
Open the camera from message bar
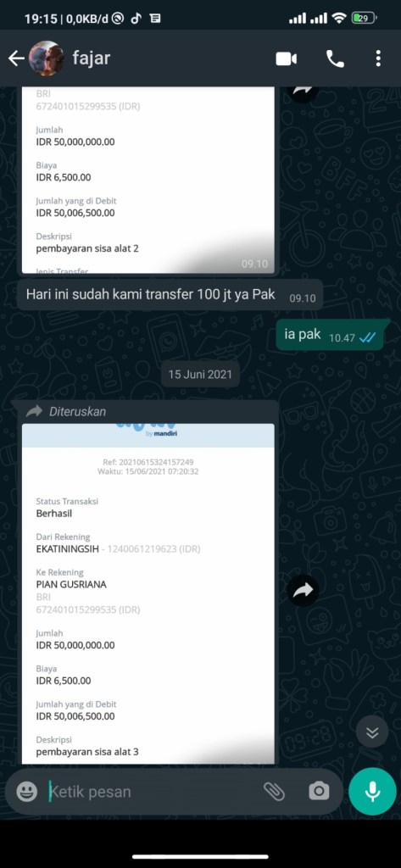coord(319,791)
